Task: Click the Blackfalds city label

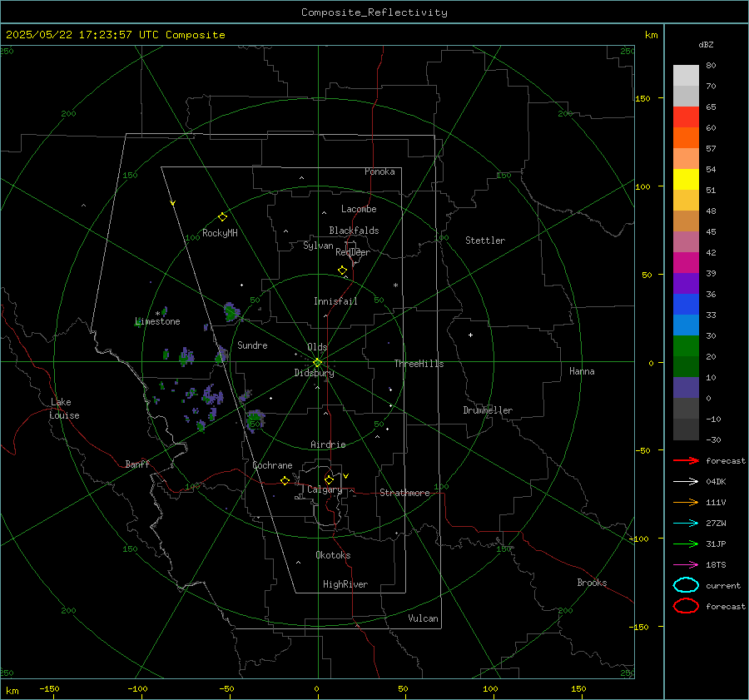Action: tap(354, 231)
